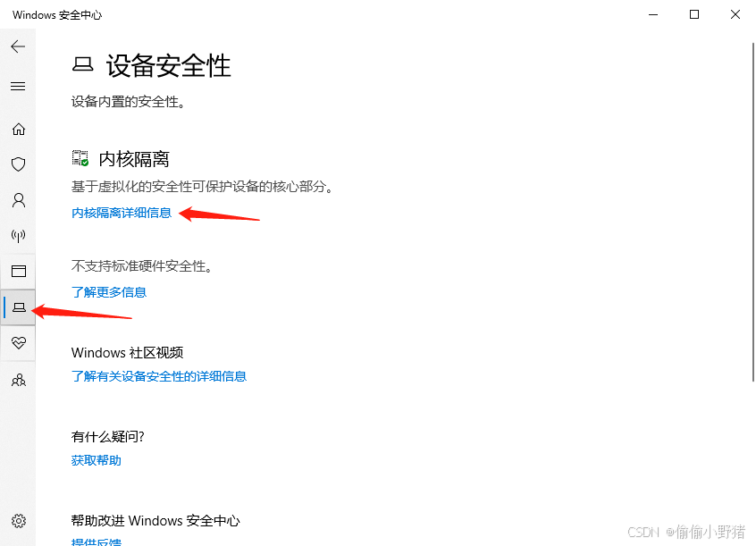Click the vertical scrollbar on right
Viewport: 756px width, 546px height.
coord(752,212)
